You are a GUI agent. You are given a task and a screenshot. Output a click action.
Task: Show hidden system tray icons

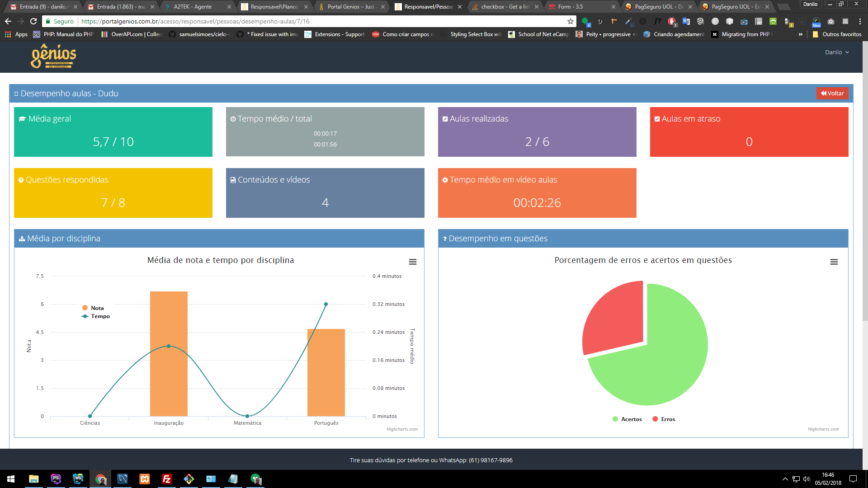pos(785,479)
